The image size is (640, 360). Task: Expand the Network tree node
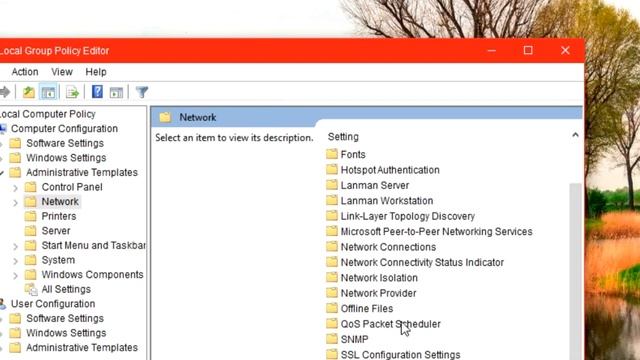coord(16,202)
